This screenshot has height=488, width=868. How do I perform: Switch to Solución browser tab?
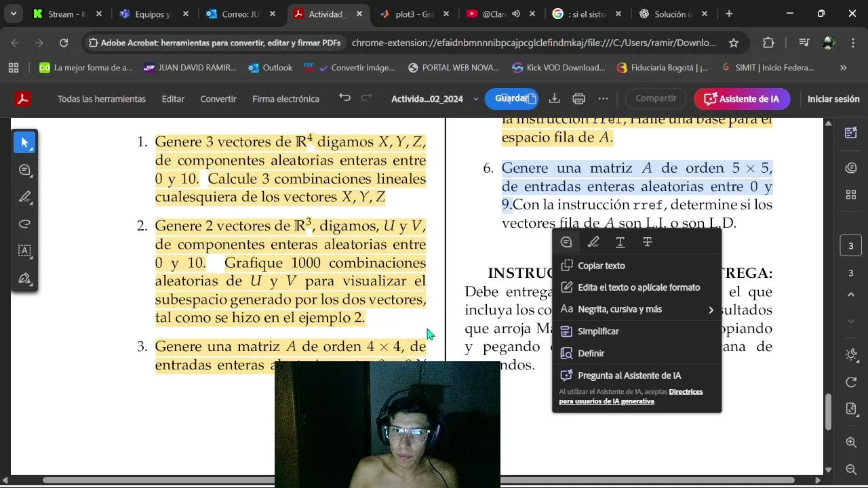point(673,14)
